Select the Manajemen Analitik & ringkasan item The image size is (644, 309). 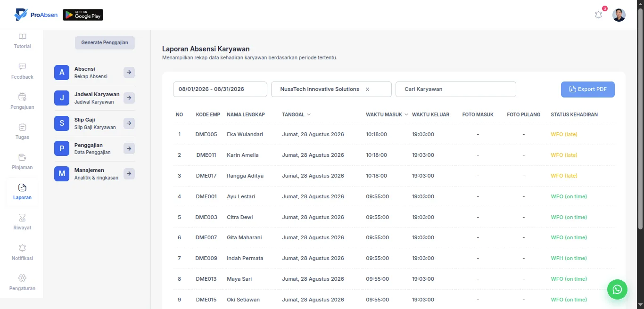pyautogui.click(x=94, y=174)
